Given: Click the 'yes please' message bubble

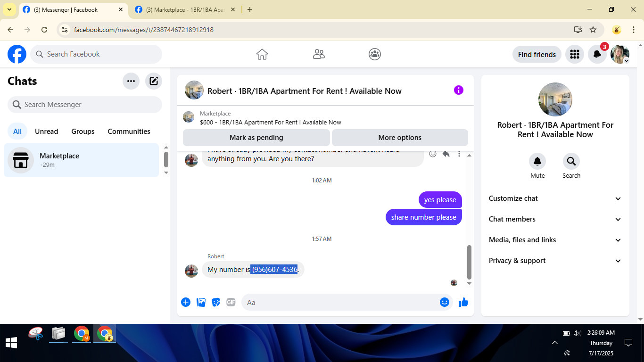Looking at the screenshot, I should coord(440,200).
